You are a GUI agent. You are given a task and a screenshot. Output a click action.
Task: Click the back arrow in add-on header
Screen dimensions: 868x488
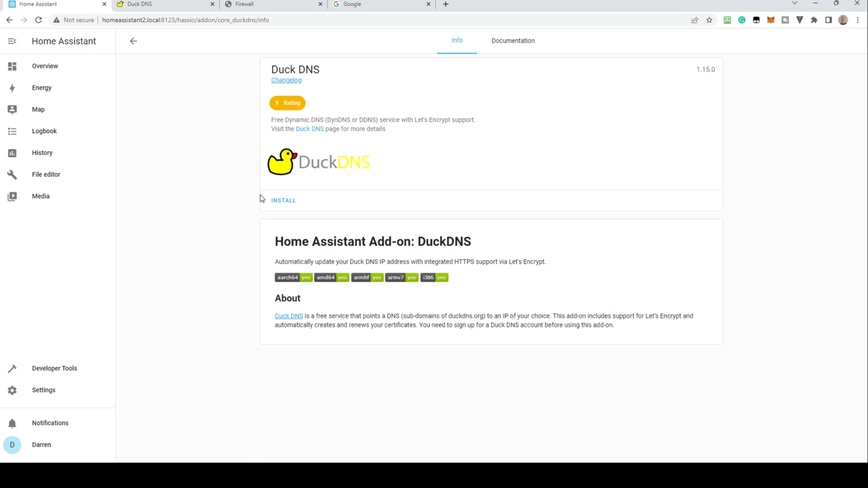pyautogui.click(x=133, y=41)
